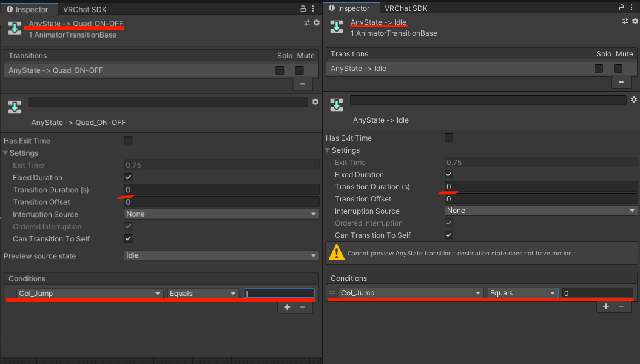The image size is (640, 364).
Task: Click the gear beside the left transition name field
Action: [315, 102]
